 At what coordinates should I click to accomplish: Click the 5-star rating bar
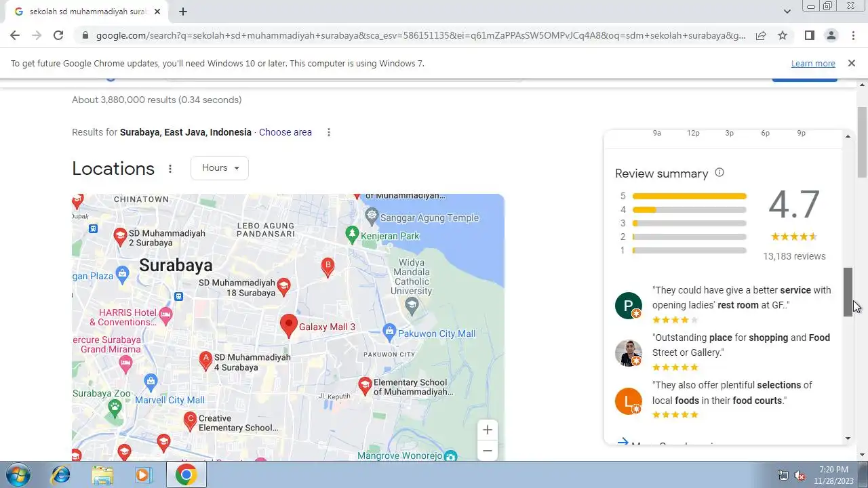pyautogui.click(x=689, y=197)
